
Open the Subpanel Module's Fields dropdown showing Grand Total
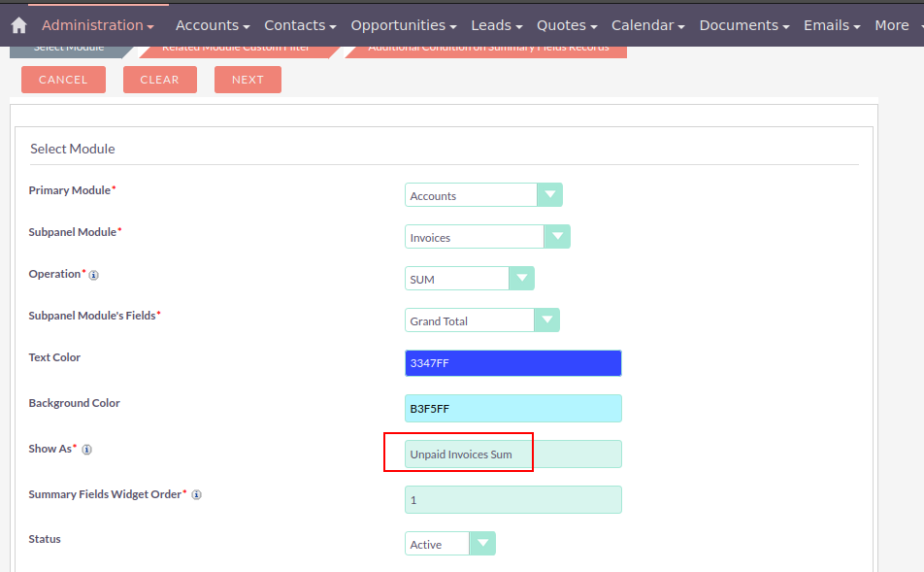coord(482,320)
